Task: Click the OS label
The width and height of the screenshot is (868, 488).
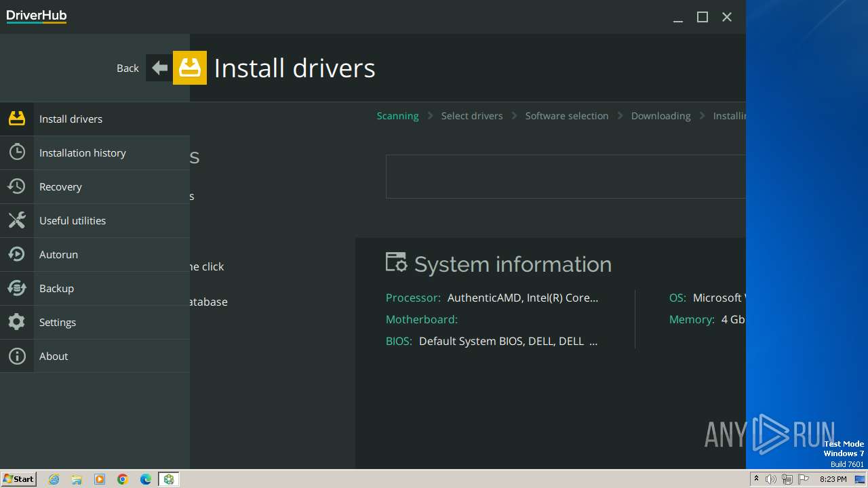Action: pyautogui.click(x=677, y=298)
